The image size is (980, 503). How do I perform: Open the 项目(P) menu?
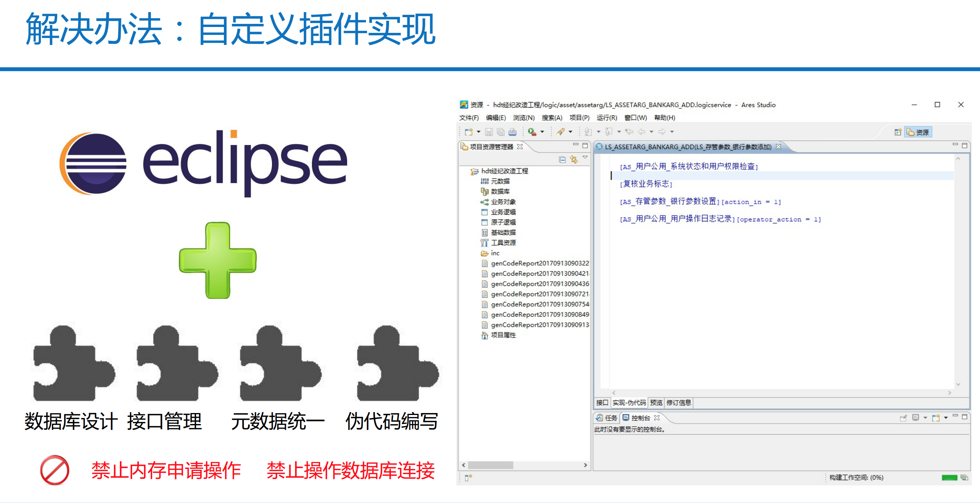(579, 118)
